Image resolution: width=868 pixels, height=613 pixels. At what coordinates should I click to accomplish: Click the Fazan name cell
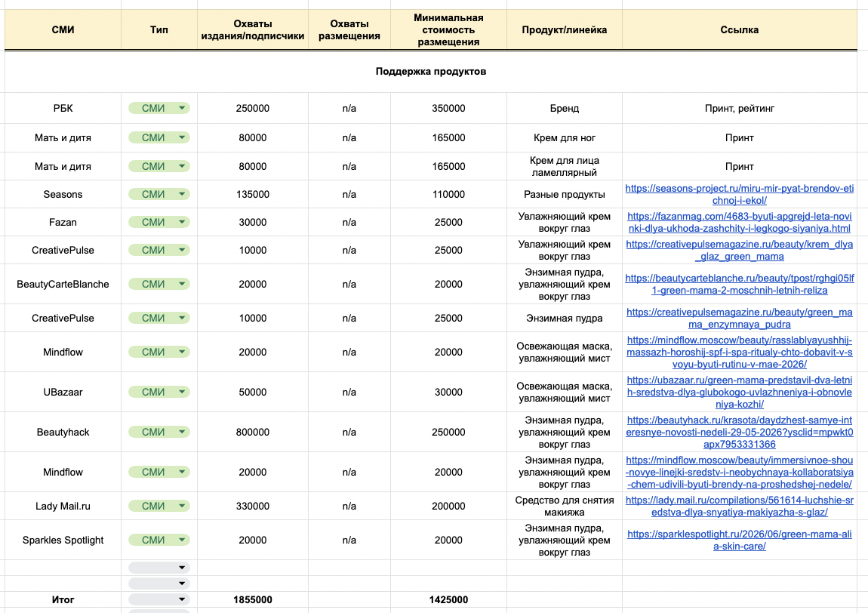63,221
